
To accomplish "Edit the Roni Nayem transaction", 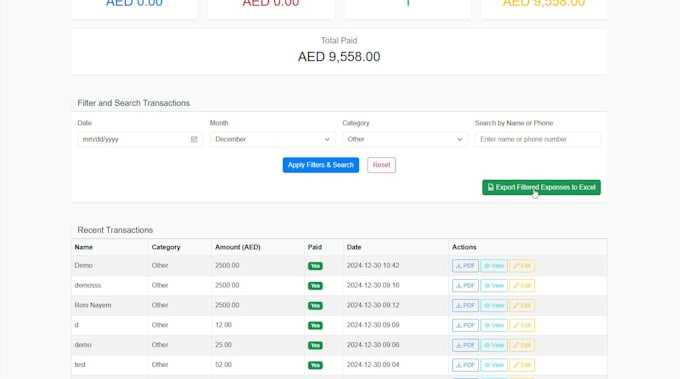I will pos(522,305).
